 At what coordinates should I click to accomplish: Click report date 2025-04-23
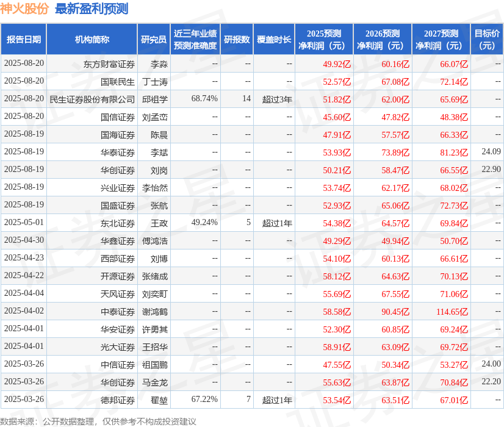24,257
